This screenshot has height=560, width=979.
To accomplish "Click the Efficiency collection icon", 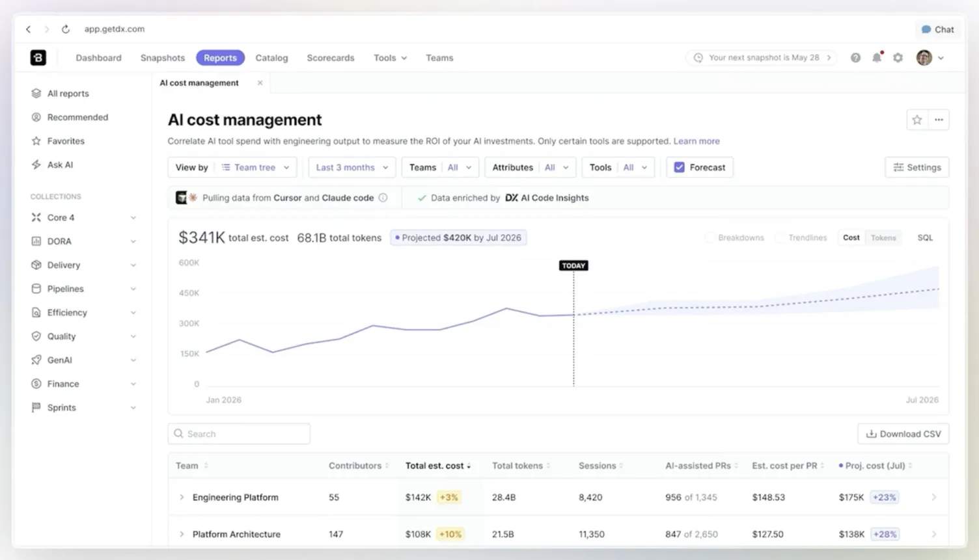I will click(36, 312).
